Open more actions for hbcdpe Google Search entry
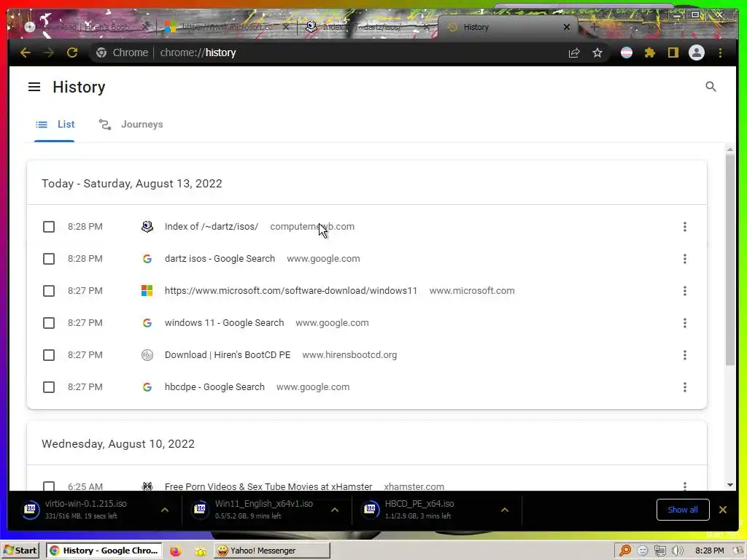This screenshot has width=747, height=560. point(684,387)
